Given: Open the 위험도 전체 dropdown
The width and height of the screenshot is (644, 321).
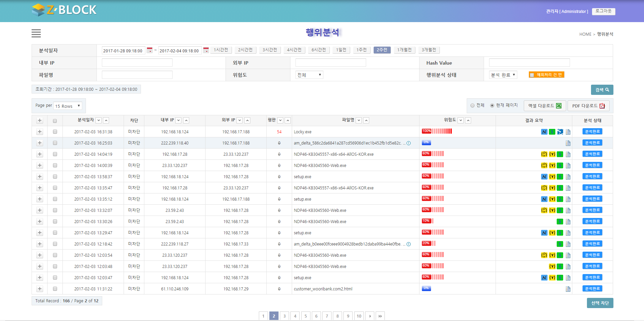Looking at the screenshot, I should [x=309, y=75].
